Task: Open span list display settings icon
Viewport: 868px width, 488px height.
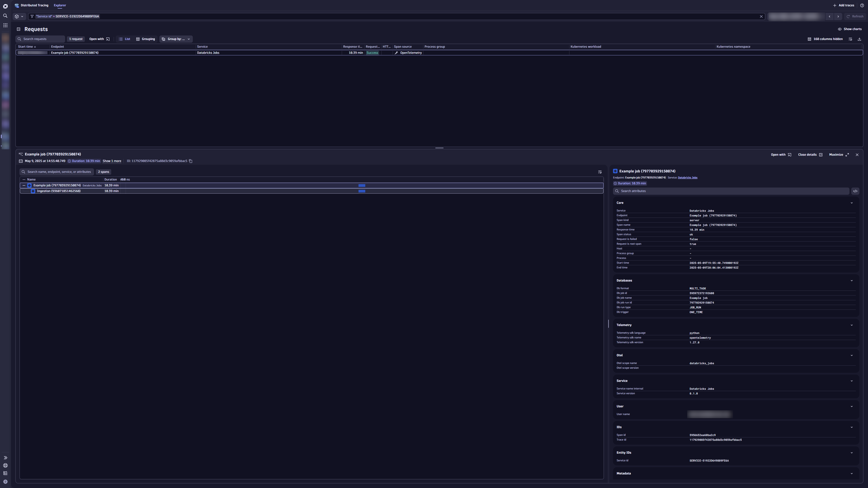Action: tap(600, 172)
